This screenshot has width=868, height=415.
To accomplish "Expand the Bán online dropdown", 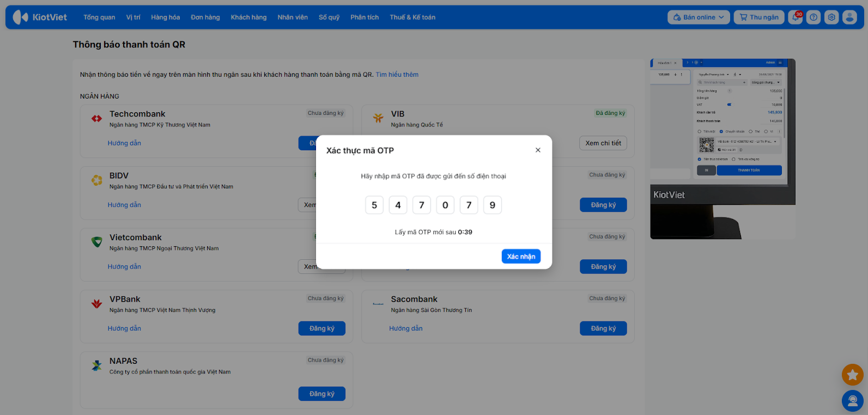I will tap(699, 17).
